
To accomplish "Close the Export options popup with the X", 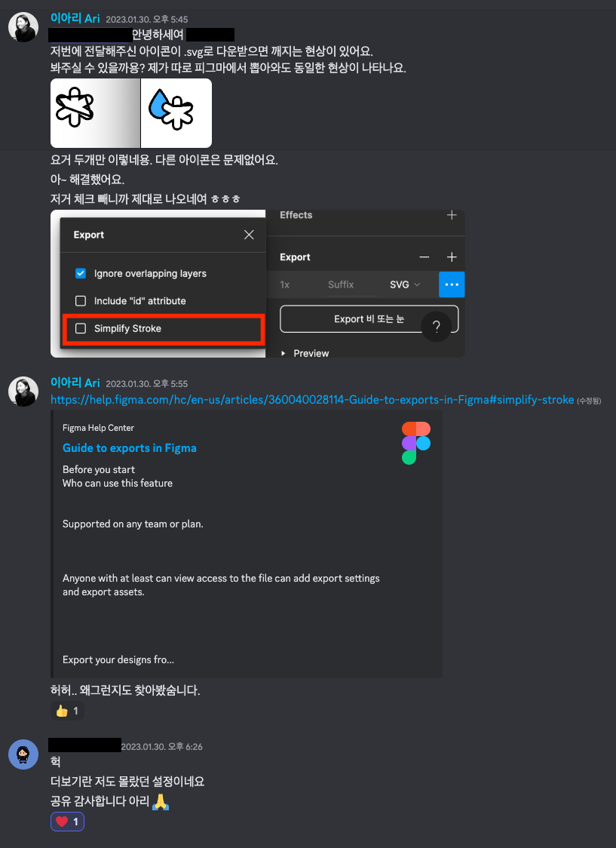I will point(249,235).
